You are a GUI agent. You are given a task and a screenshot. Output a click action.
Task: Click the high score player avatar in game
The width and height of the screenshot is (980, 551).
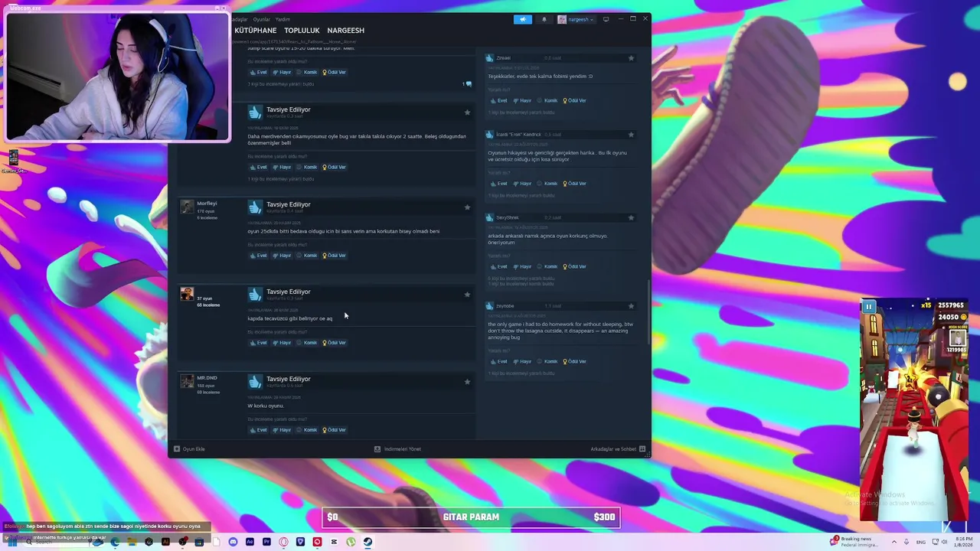[x=957, y=337]
